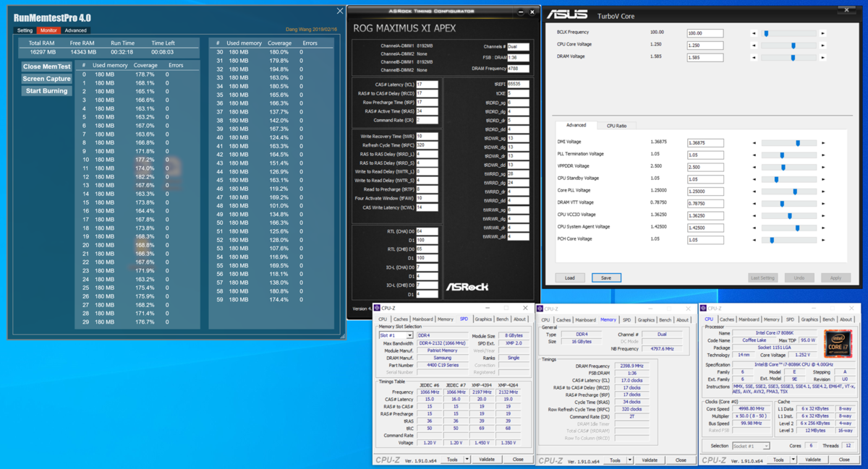Click the Refresh Cycle Time (tRFC) field showing 320
This screenshot has height=469, width=868.
427,145
